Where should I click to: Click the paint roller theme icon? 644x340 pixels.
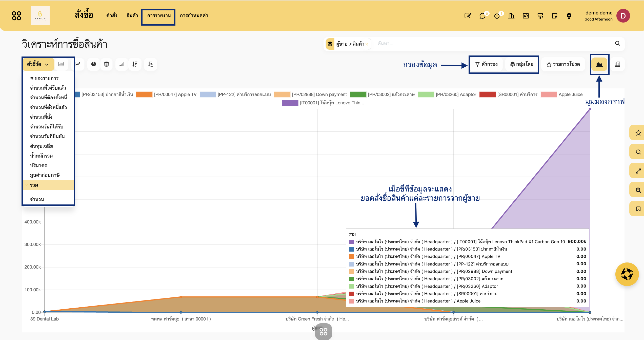[540, 16]
